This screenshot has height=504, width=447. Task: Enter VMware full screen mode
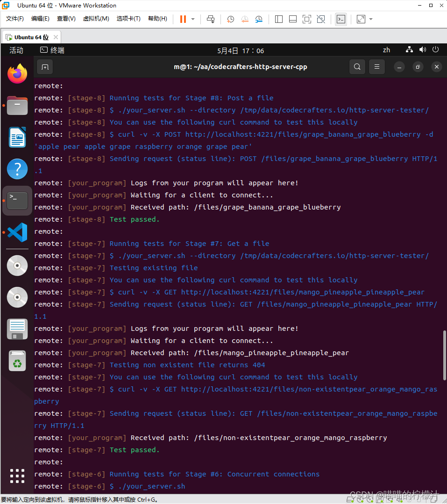(307, 19)
